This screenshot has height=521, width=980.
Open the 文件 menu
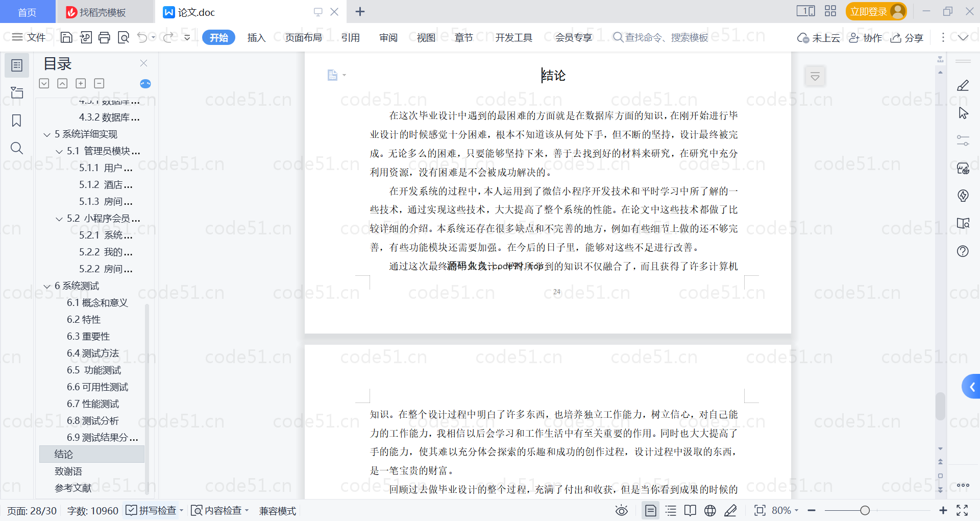[x=29, y=37]
